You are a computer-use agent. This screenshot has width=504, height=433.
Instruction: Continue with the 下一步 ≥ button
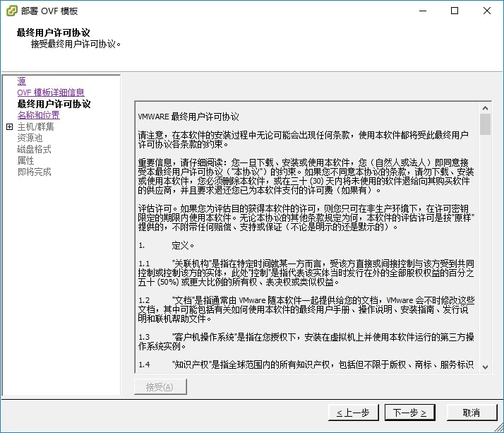410,413
